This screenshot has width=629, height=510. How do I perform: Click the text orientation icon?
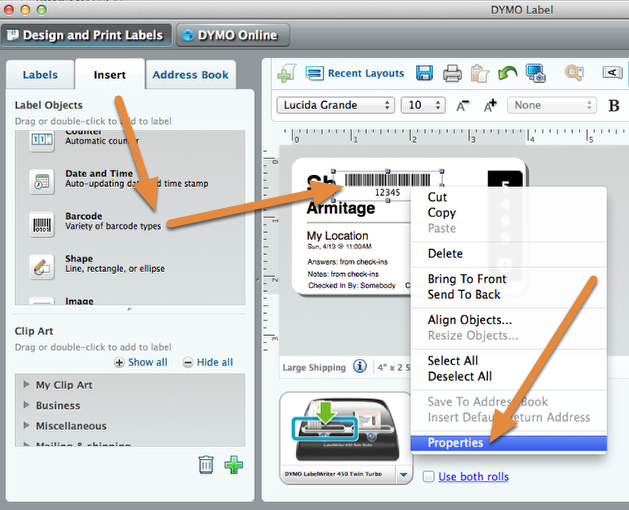click(612, 73)
